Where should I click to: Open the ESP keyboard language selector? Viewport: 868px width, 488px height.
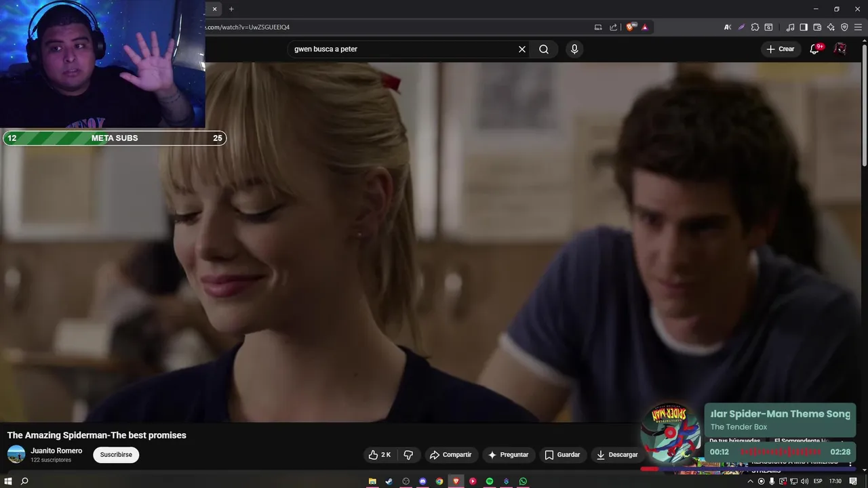pos(818,481)
